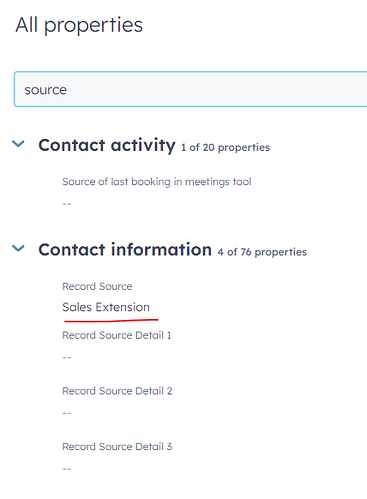
Task: Click the 1 of 20 properties count
Action: [x=225, y=147]
